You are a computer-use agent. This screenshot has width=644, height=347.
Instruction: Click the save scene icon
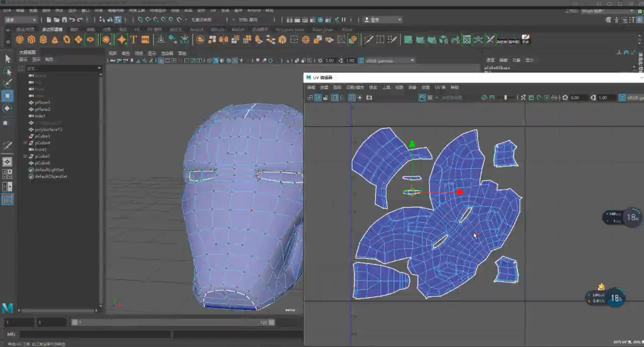pyautogui.click(x=64, y=20)
